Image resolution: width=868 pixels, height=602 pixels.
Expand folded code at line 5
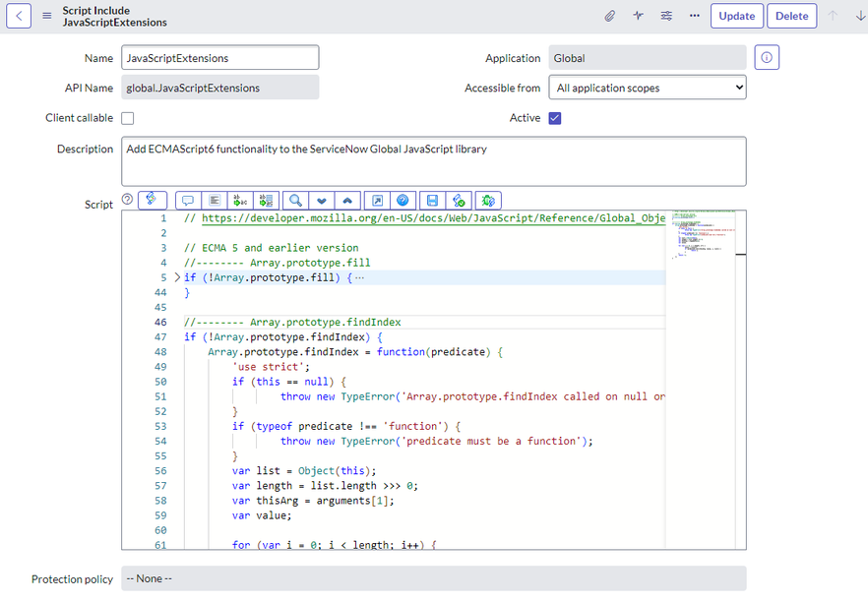click(177, 277)
